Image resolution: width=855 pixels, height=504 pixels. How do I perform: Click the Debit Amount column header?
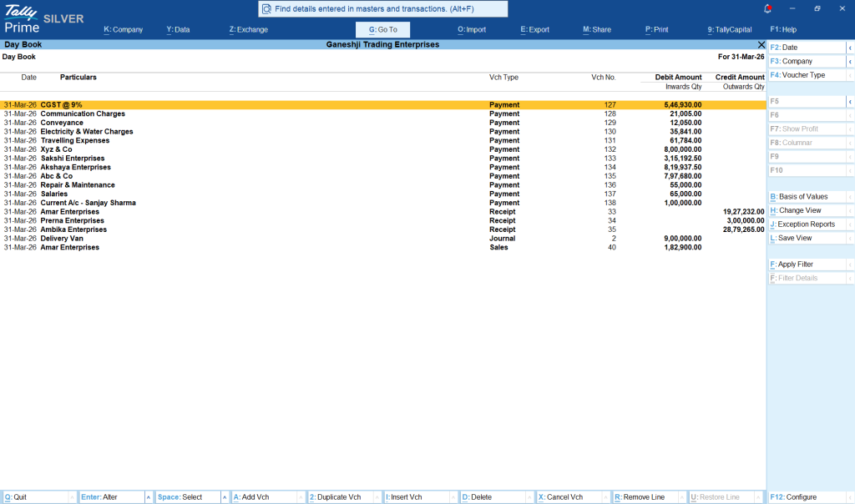[678, 78]
